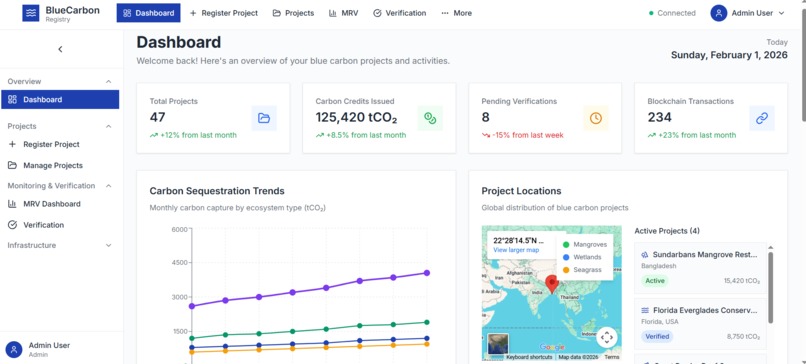
Task: Click the blue Wetlands legend dot
Action: click(x=566, y=257)
